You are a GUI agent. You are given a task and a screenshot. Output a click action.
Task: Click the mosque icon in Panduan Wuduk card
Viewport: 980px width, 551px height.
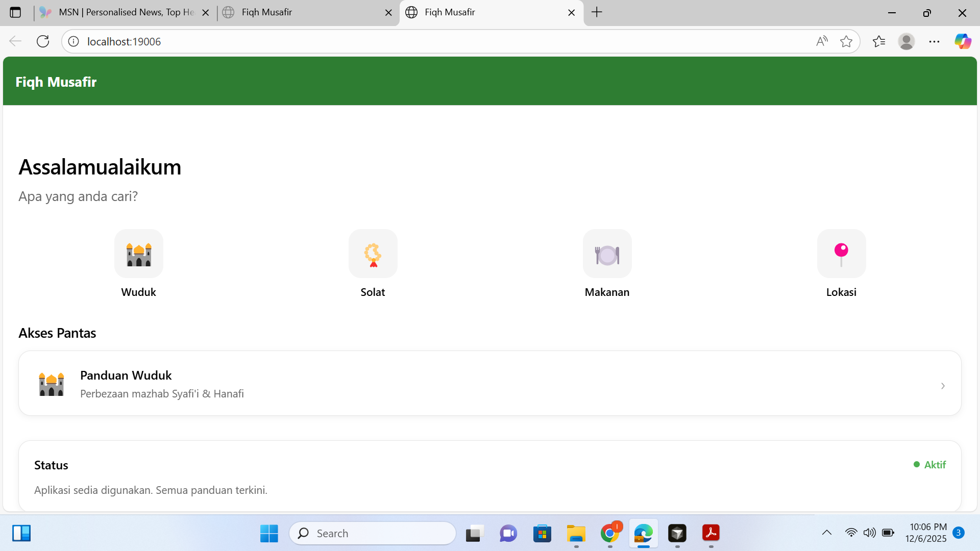52,384
